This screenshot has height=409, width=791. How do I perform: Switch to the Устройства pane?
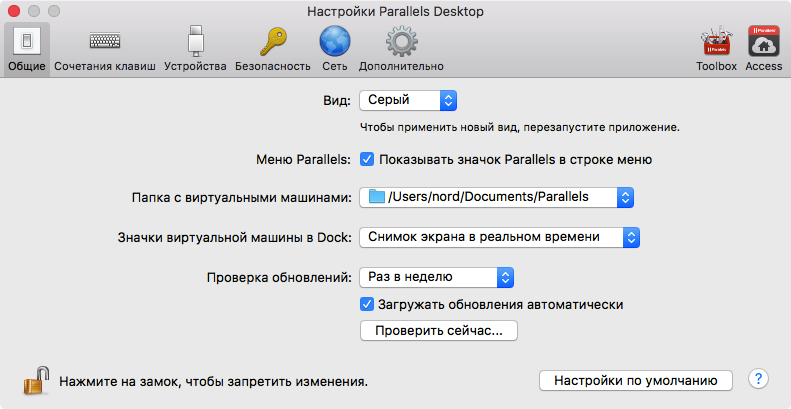pyautogui.click(x=196, y=48)
